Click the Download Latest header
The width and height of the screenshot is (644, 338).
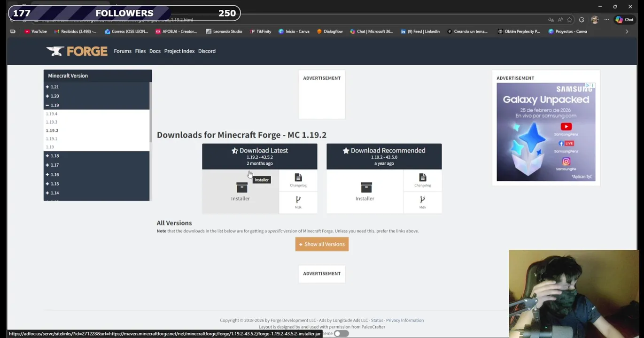click(x=260, y=156)
